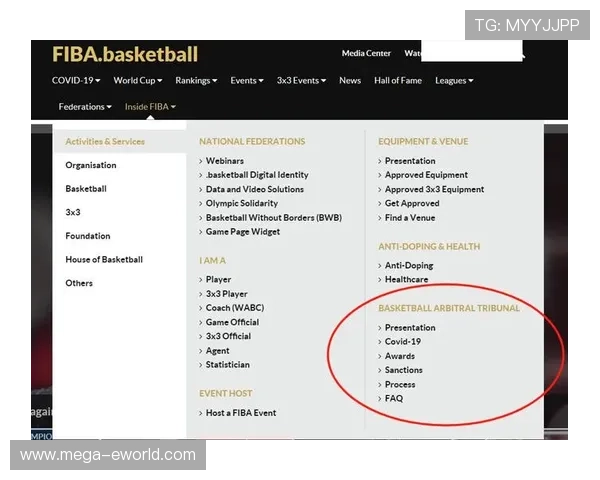This screenshot has height=480, width=600.
Task: Select the Activities & Services tab
Action: [x=119, y=142]
